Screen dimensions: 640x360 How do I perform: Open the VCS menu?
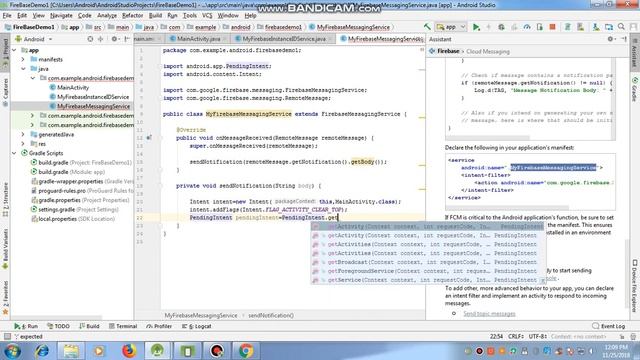click(x=207, y=16)
